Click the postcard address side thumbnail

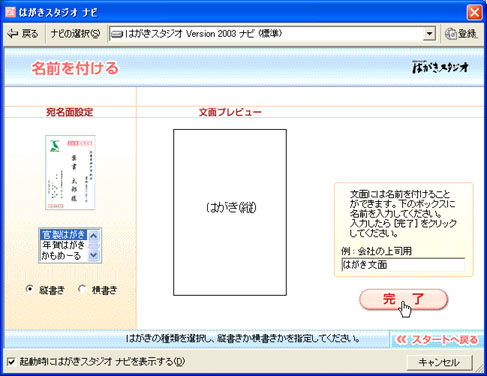(70, 172)
